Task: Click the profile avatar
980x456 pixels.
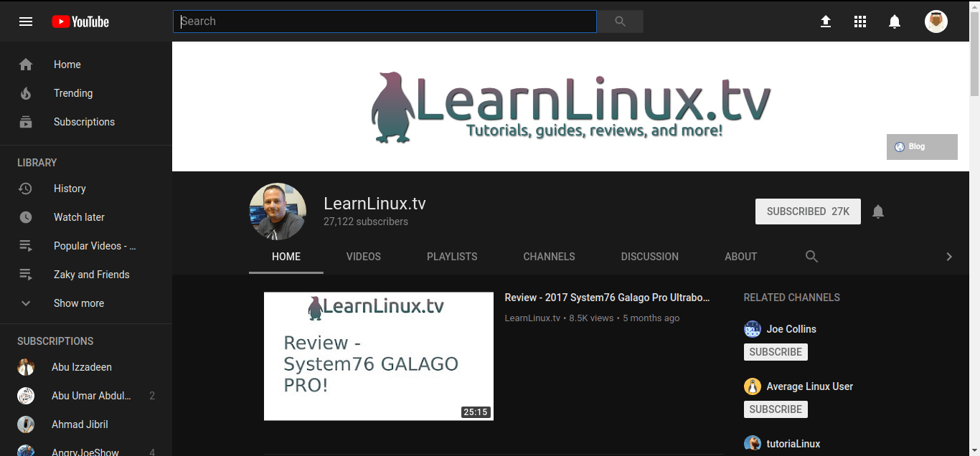Action: pos(936,21)
